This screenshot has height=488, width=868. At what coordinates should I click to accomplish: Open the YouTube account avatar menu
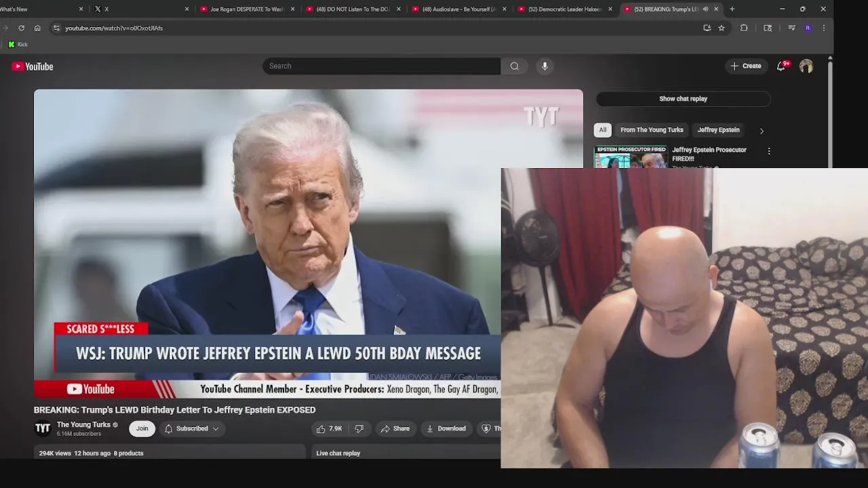(806, 66)
